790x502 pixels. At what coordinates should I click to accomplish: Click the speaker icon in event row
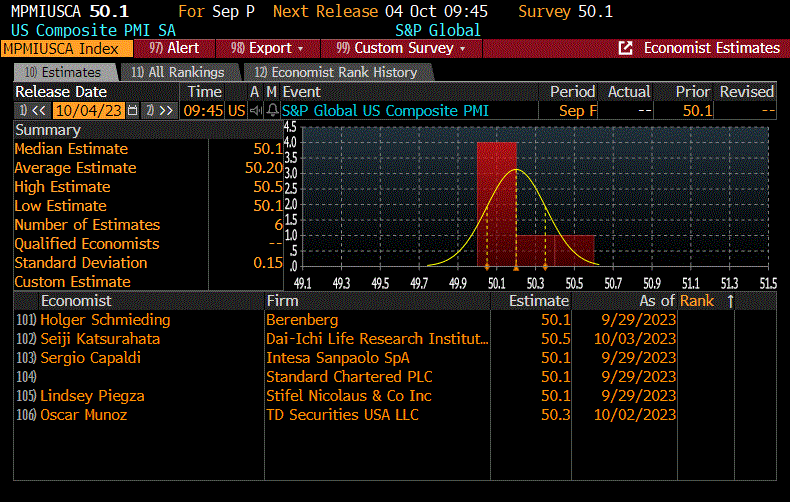(x=256, y=111)
